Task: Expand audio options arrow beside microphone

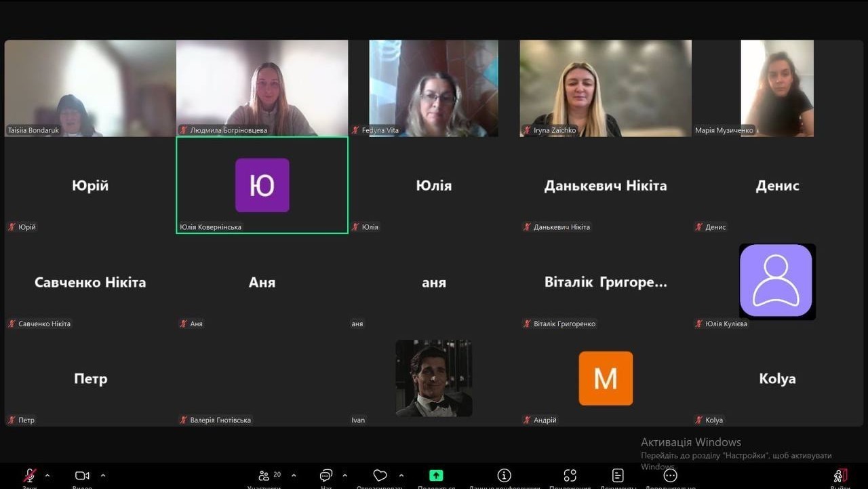Action: coord(47,475)
